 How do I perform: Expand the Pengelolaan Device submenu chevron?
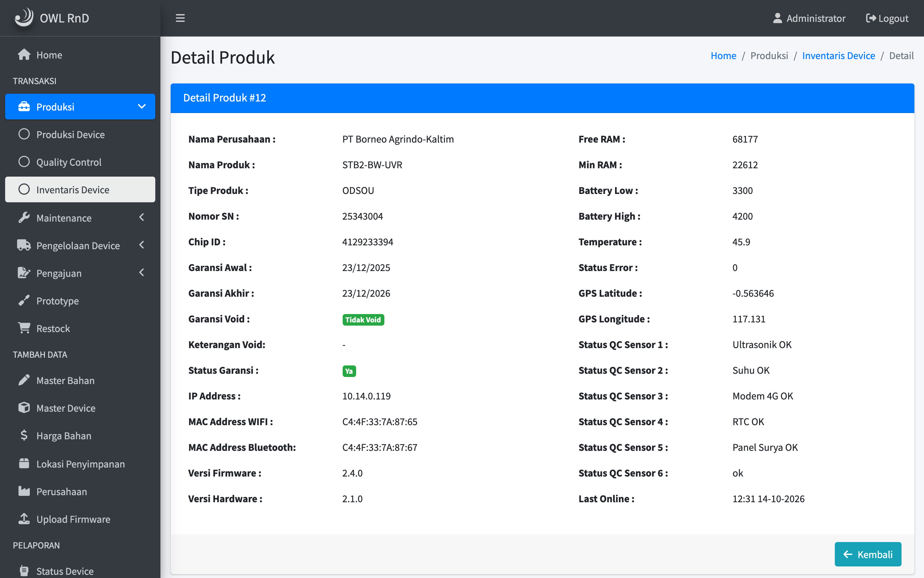click(142, 245)
